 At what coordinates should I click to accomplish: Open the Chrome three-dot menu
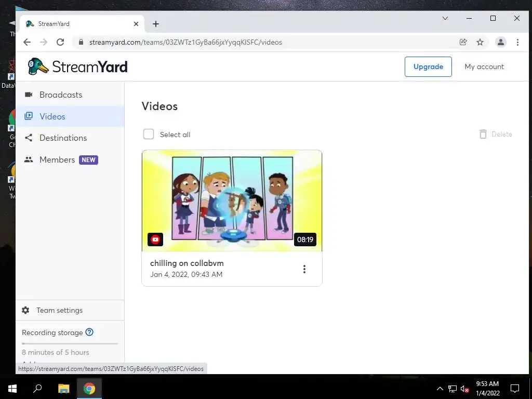[x=517, y=42]
